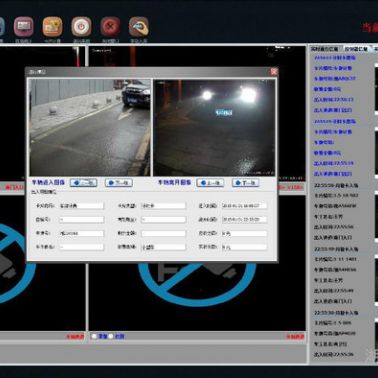This screenshot has width=378, height=378.
Task: Click the entry time field at top right of form
Action: [244, 206]
